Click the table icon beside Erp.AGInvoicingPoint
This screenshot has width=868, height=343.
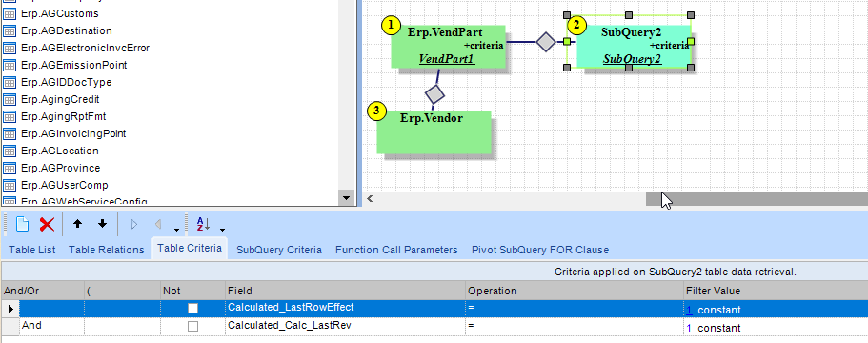[10, 133]
